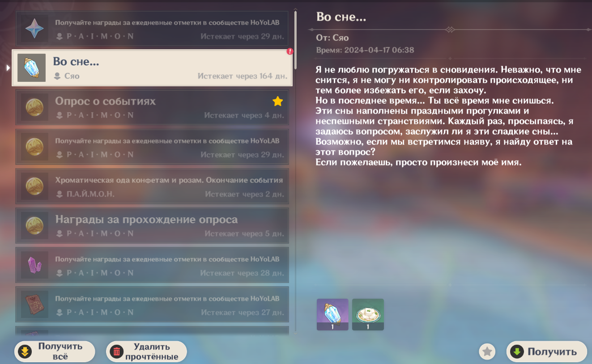Image resolution: width=592 pixels, height=364 pixels.
Task: Click "Истекает через 164 дн." text
Action: [243, 76]
